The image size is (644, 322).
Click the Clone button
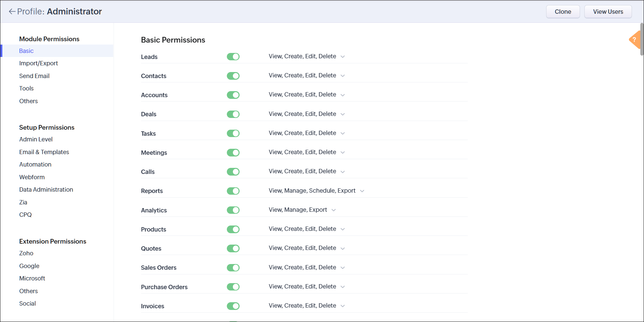[x=563, y=12]
